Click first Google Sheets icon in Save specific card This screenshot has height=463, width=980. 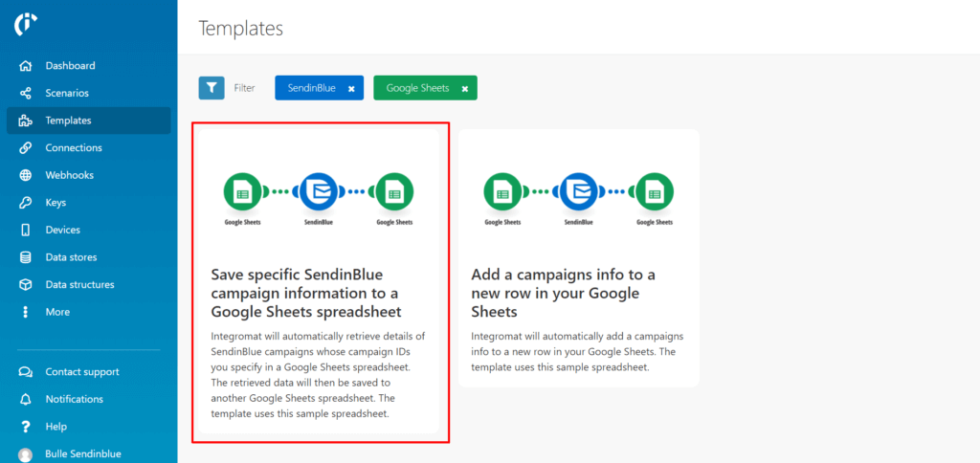[x=242, y=193]
